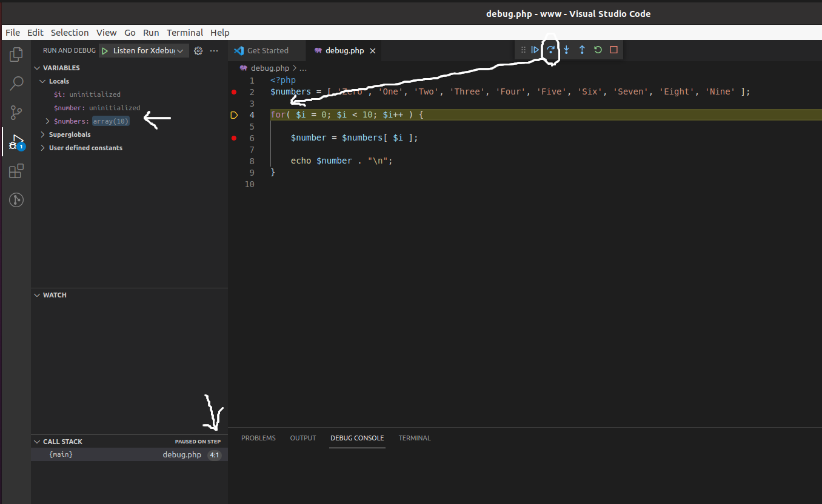The height and width of the screenshot is (504, 822).
Task: Open the Source Control view
Action: (x=16, y=112)
